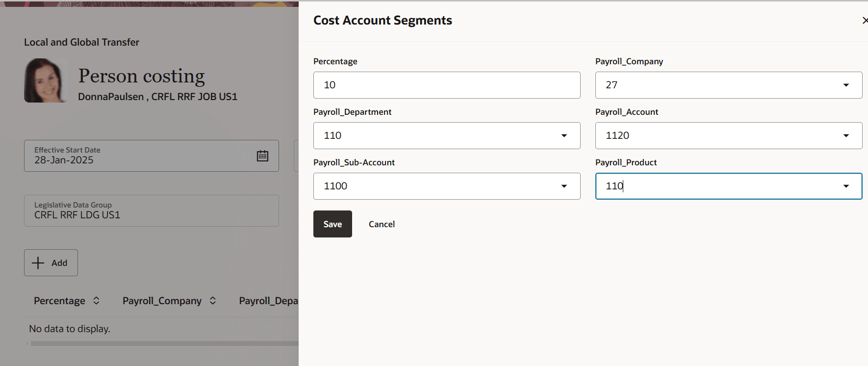Click the Payroll_Product text field
The image size is (868, 366).
pos(716,186)
